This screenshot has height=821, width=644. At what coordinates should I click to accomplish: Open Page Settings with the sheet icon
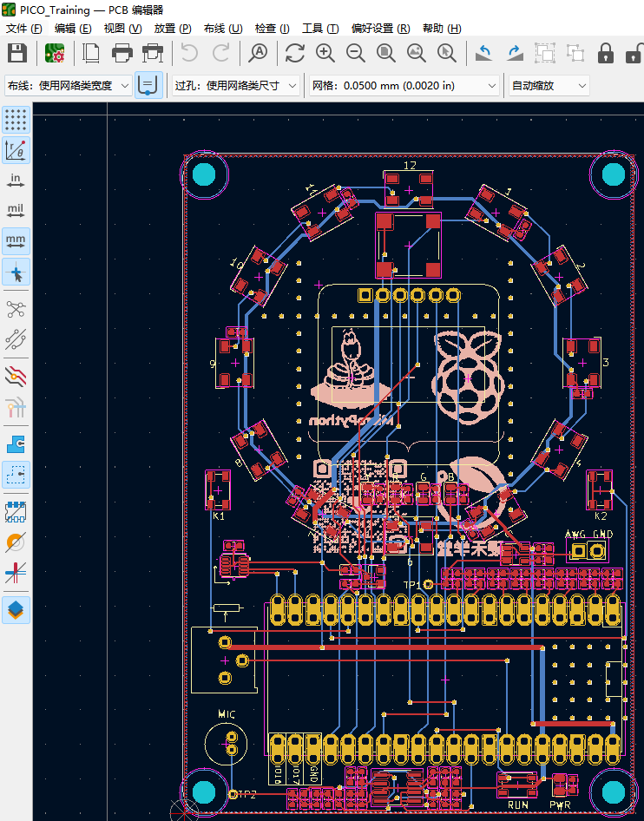[92, 53]
